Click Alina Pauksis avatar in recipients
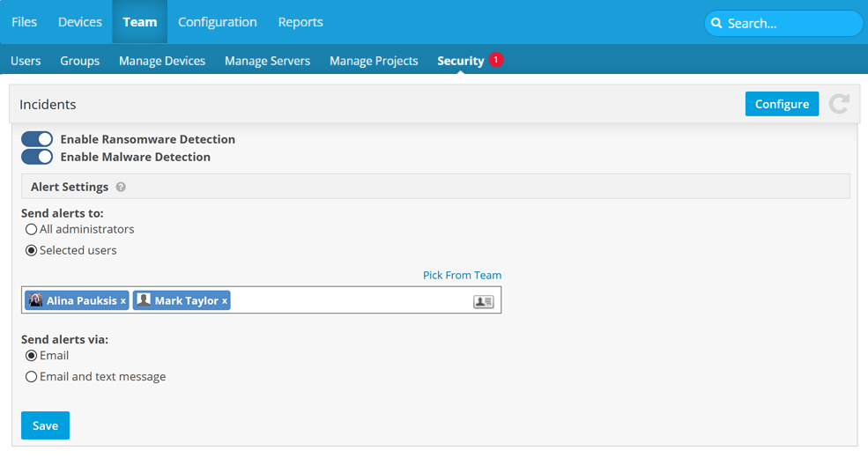Viewport: 868px width, 458px height. coord(36,300)
